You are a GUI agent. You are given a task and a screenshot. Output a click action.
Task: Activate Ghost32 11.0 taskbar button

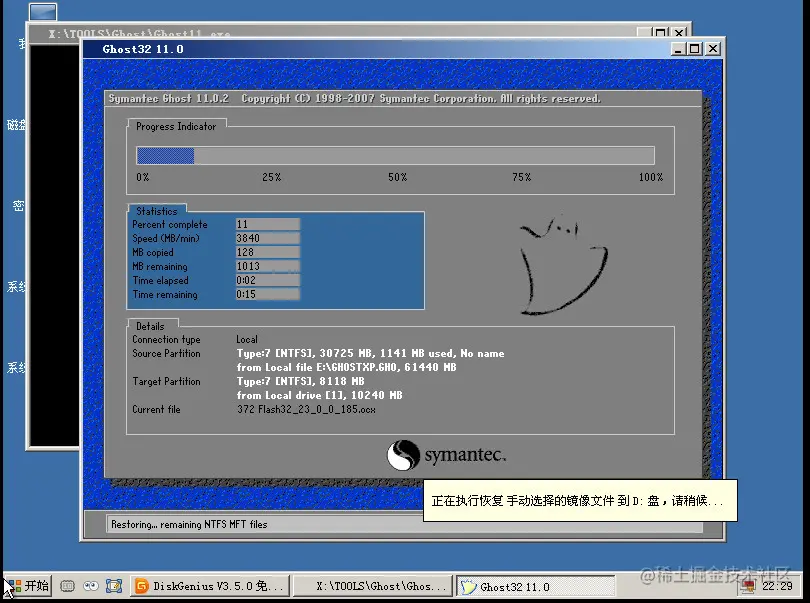tap(535, 586)
